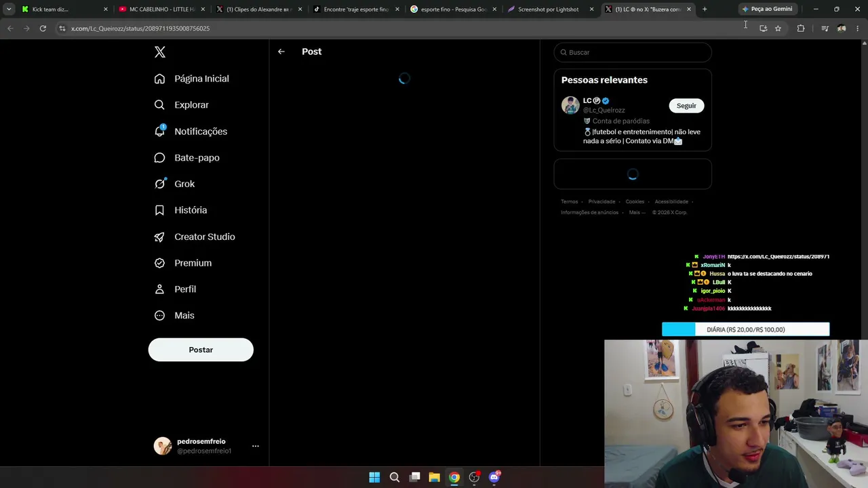868x488 pixels.
Task: Expand the tab search dropdown arrow
Action: 9,9
